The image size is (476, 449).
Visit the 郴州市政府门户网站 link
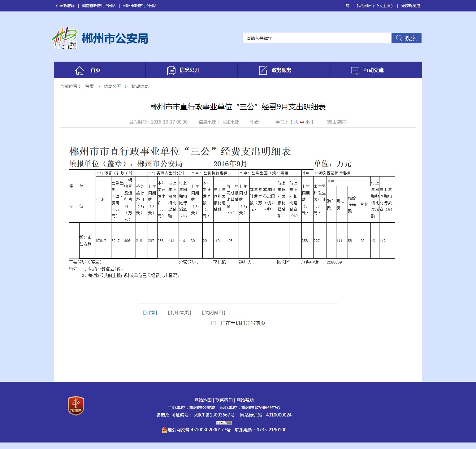coord(140,6)
